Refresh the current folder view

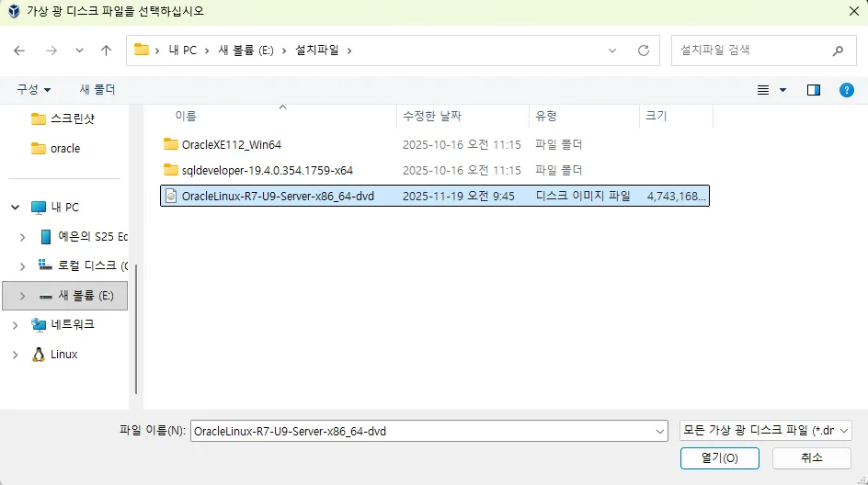[644, 51]
